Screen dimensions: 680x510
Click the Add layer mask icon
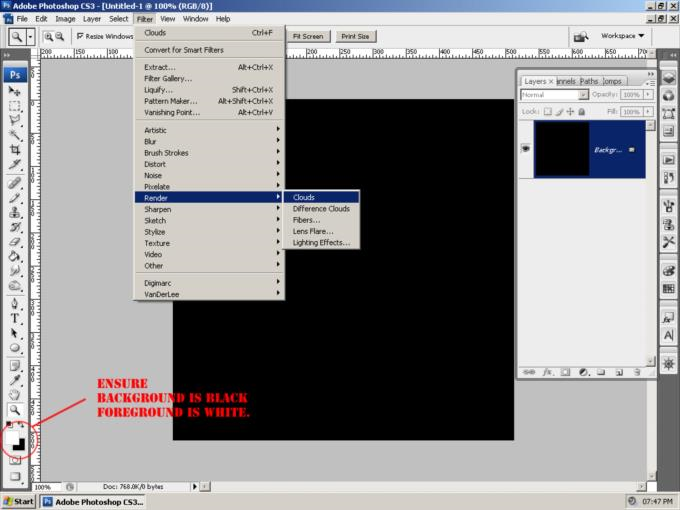click(x=565, y=372)
